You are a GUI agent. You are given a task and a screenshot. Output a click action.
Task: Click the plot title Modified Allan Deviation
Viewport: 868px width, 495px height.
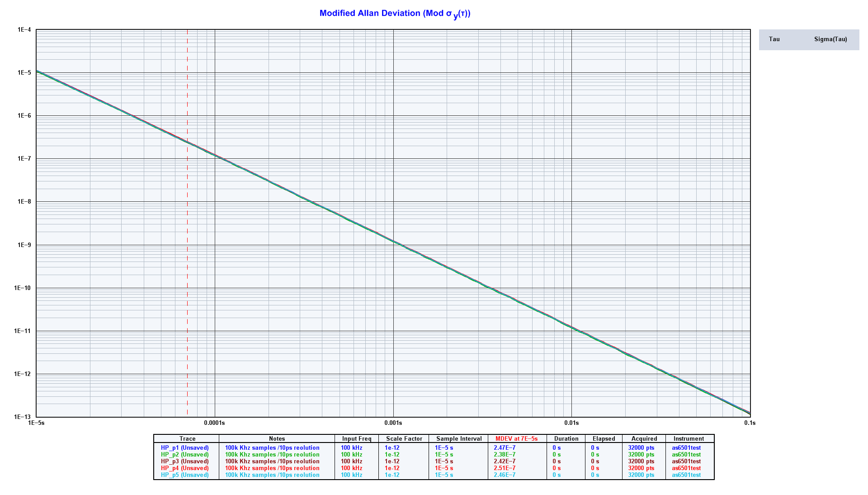click(395, 14)
